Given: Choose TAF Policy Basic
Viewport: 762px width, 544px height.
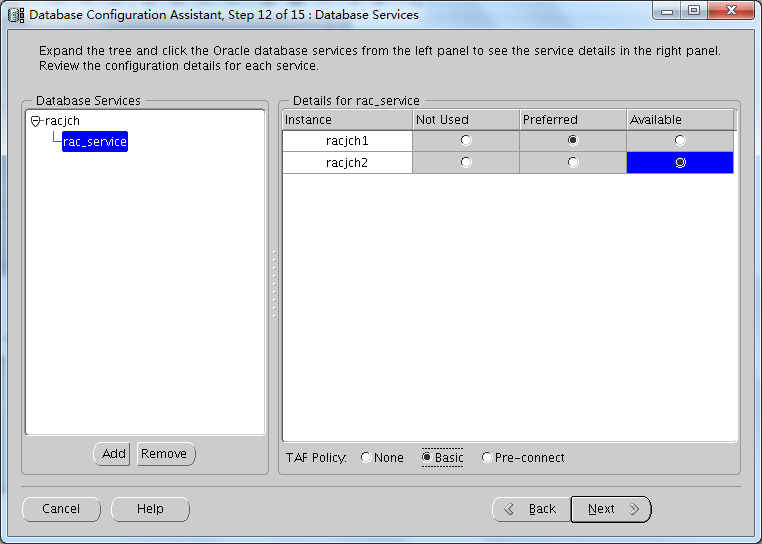Looking at the screenshot, I should [443, 457].
